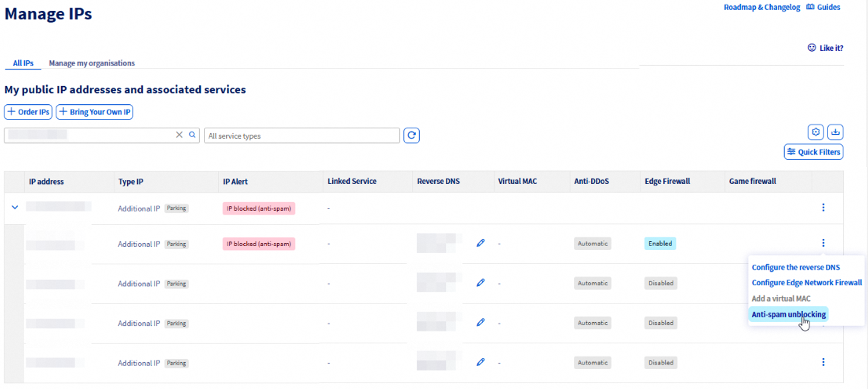Image resolution: width=868 pixels, height=389 pixels.
Task: Edit reverse DNS in the Enabled firewall row
Action: pos(481,243)
